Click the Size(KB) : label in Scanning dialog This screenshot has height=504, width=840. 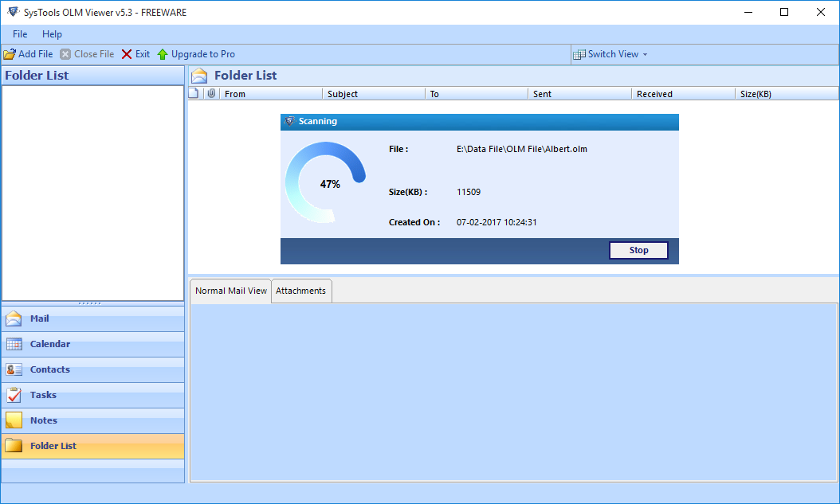408,192
